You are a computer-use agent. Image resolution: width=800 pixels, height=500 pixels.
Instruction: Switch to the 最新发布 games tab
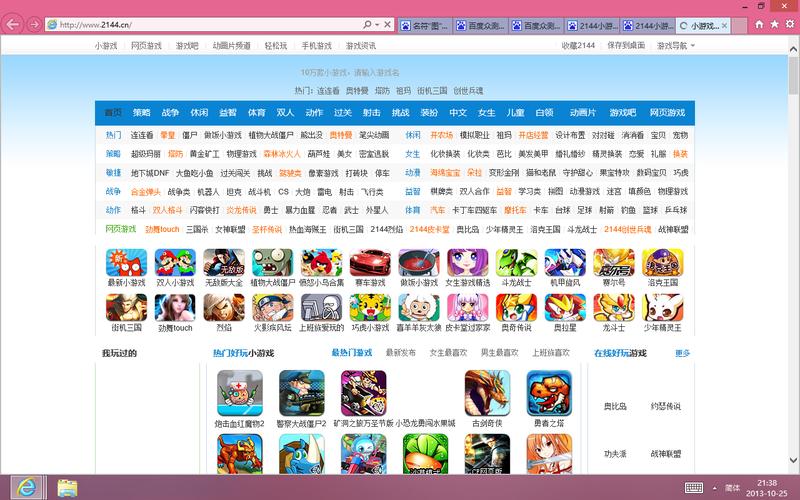pyautogui.click(x=399, y=353)
